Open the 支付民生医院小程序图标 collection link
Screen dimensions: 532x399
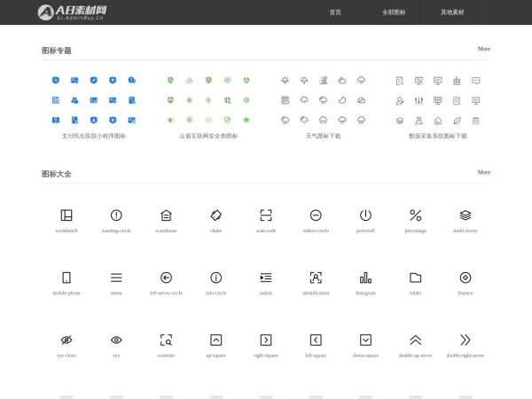point(94,136)
